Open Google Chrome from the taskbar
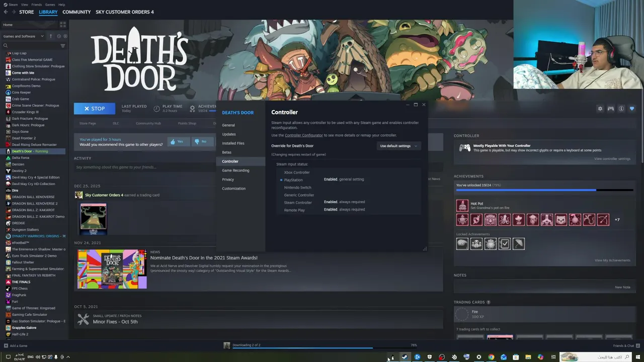 491,357
